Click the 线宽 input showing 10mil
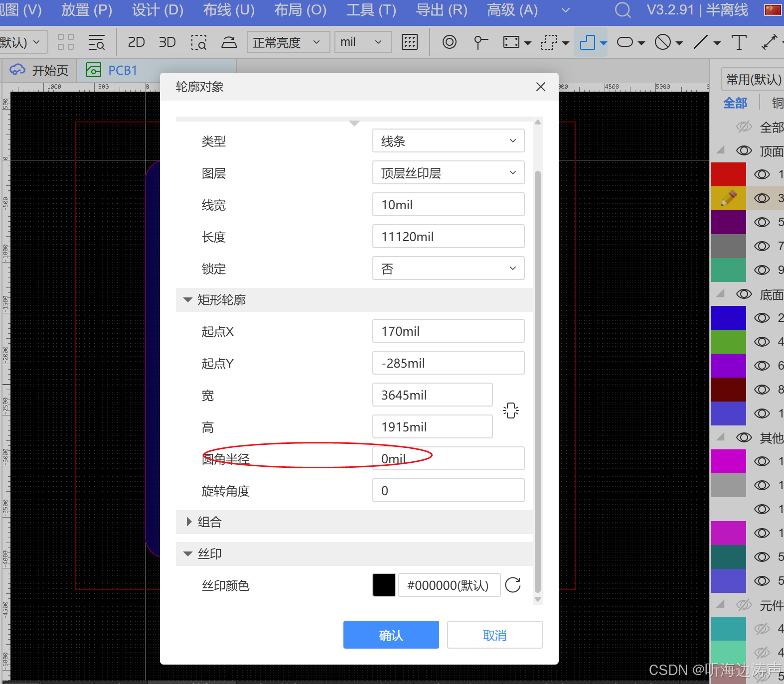Viewport: 784px width, 684px height. (449, 204)
